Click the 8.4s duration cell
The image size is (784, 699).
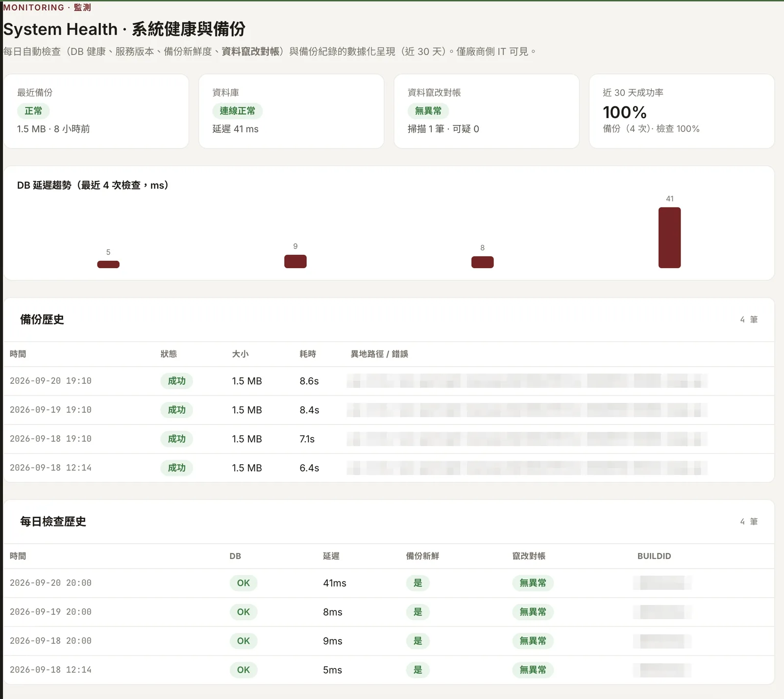pyautogui.click(x=309, y=410)
